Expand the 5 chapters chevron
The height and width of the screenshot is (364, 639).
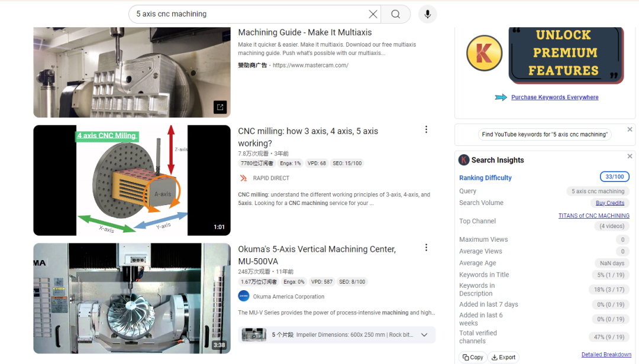424,334
